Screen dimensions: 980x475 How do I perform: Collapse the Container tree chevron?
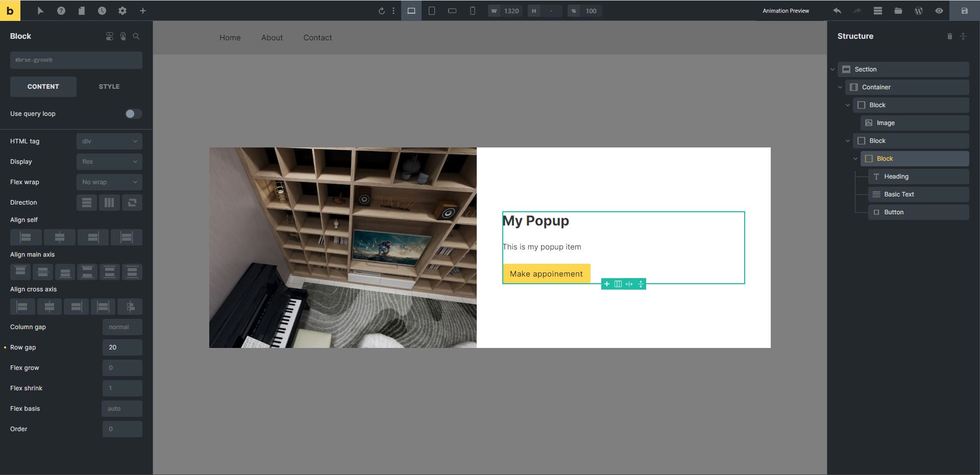(840, 87)
